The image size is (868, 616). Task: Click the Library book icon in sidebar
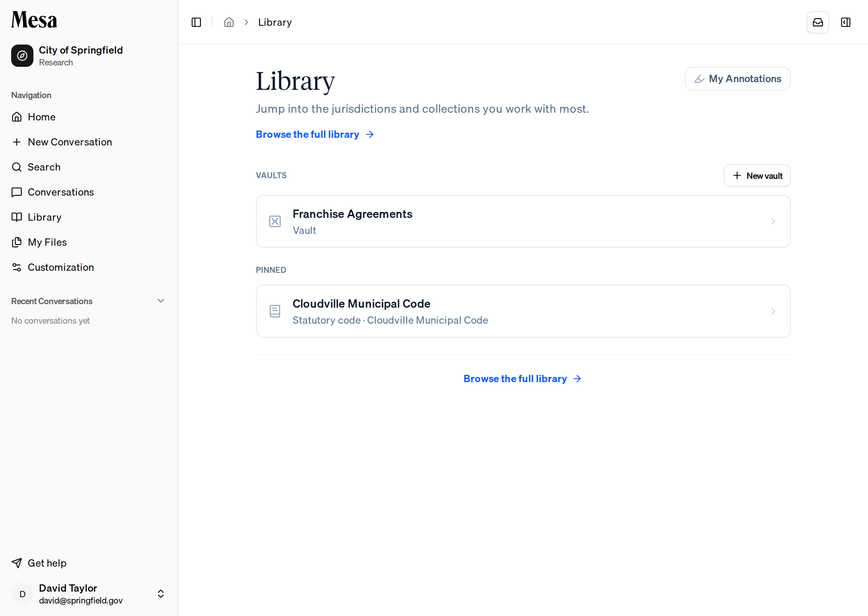tap(17, 217)
